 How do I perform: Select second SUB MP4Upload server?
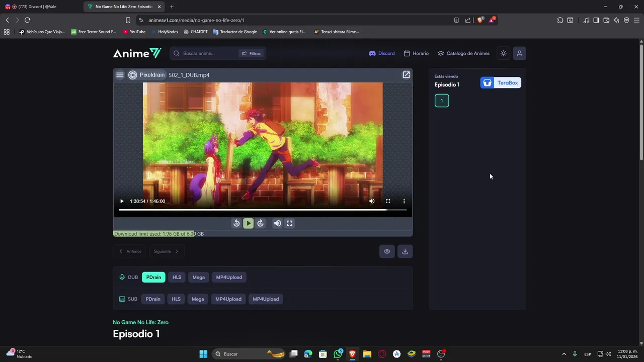[266, 299]
